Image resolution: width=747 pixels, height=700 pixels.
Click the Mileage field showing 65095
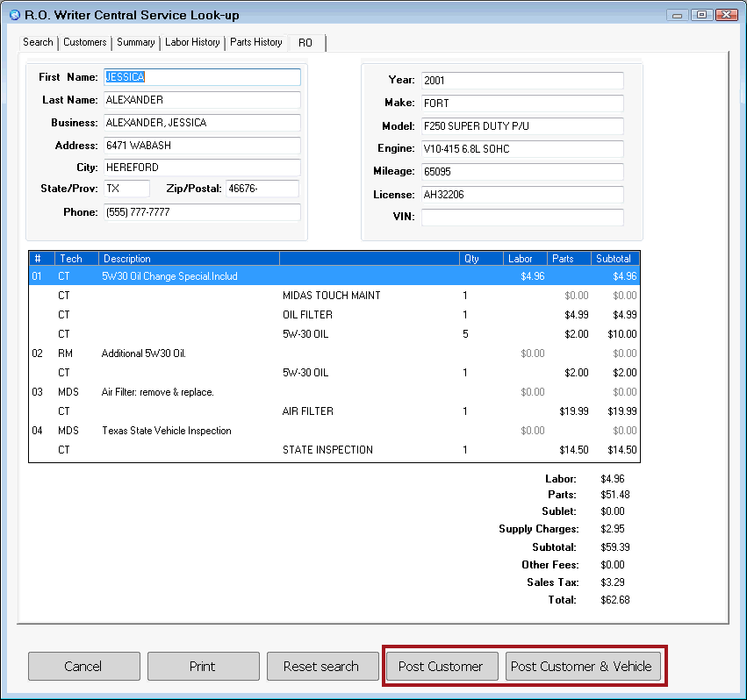tap(521, 171)
